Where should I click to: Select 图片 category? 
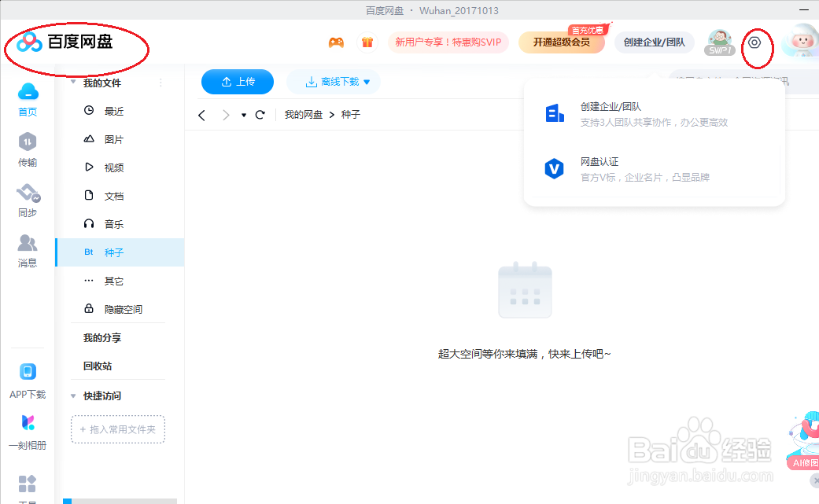120,139
